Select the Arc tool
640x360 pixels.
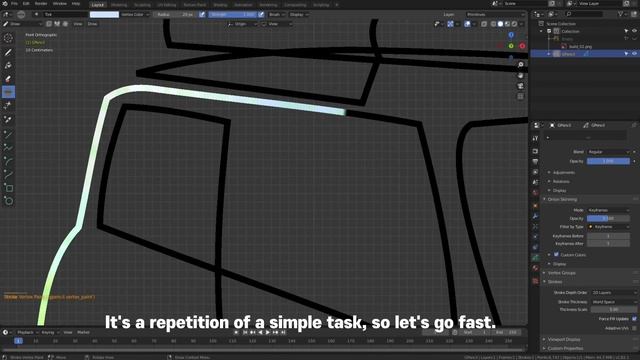coord(8,161)
